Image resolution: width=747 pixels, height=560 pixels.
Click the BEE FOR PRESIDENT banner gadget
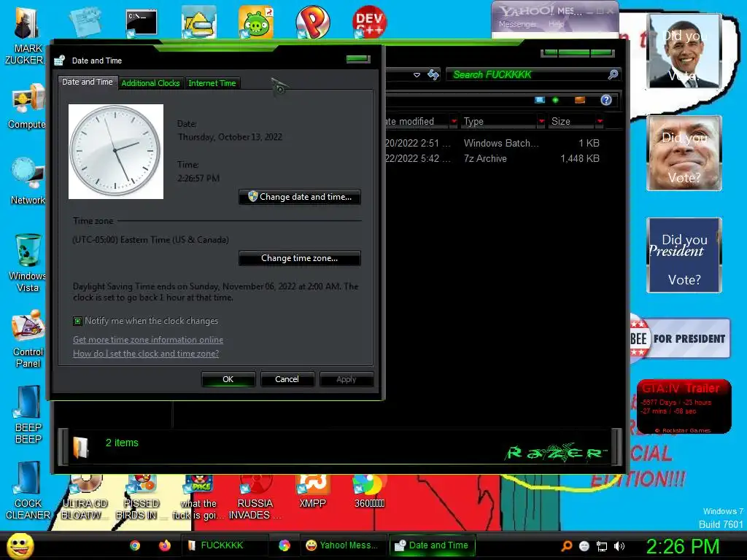pos(680,338)
